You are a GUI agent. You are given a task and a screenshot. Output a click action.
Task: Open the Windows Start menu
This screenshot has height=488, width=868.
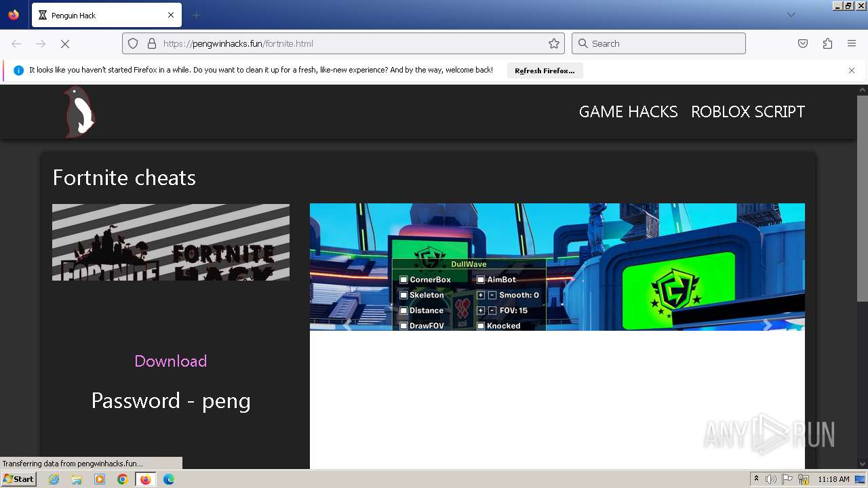(18, 479)
